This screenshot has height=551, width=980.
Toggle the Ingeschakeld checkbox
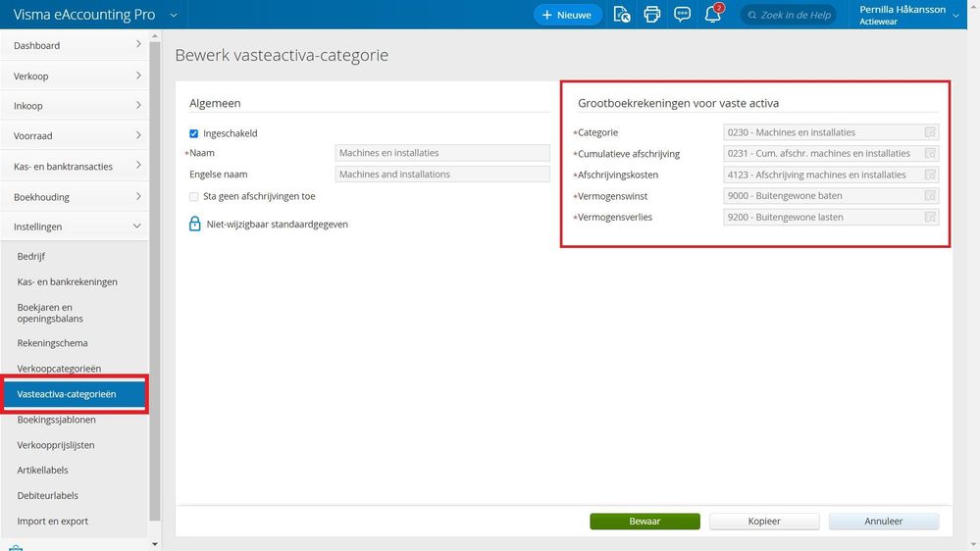click(x=194, y=133)
